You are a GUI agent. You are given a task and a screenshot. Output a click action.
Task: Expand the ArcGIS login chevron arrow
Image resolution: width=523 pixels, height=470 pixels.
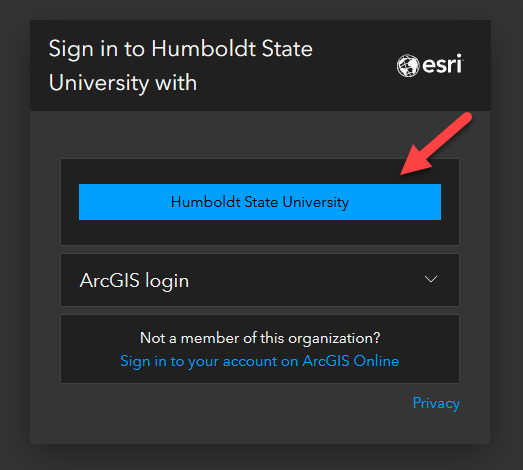click(431, 279)
